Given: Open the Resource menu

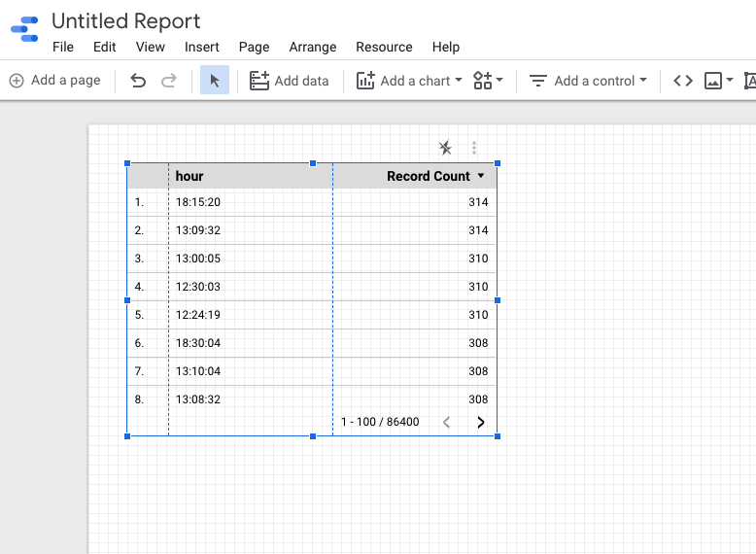Looking at the screenshot, I should coord(384,47).
